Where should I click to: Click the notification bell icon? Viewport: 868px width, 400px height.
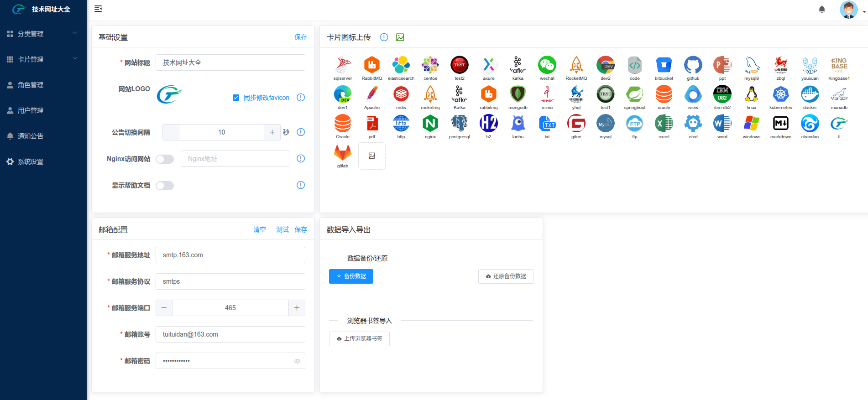tap(821, 9)
